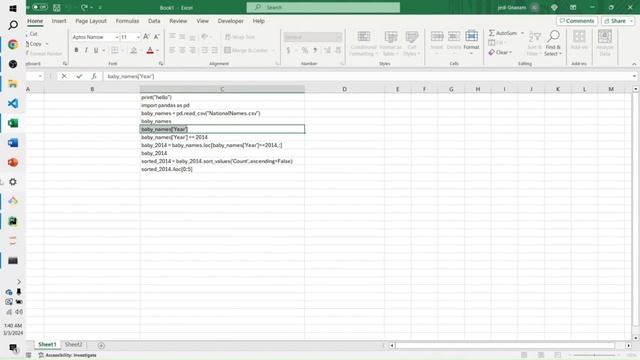Switch to the Insert tab

click(x=59, y=21)
